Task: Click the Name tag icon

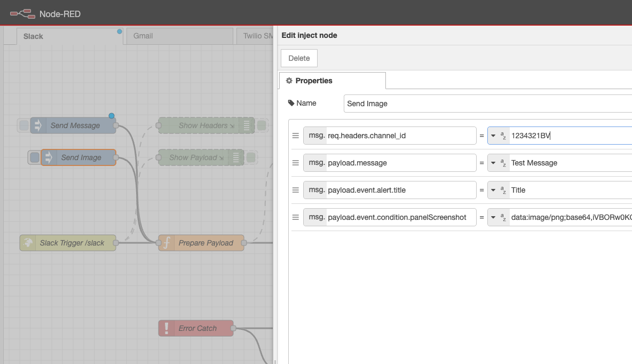Action: [291, 103]
